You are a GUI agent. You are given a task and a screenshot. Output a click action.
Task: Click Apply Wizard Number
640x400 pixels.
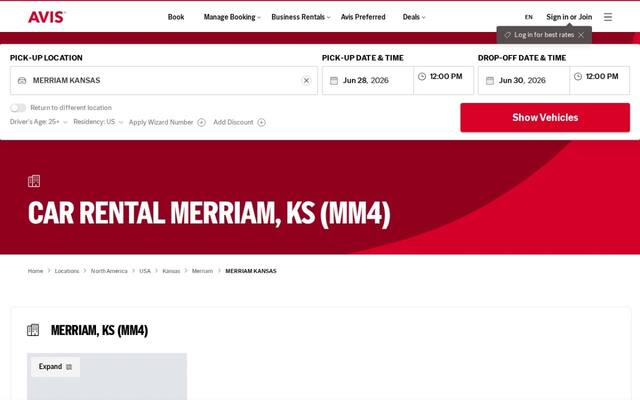point(161,122)
